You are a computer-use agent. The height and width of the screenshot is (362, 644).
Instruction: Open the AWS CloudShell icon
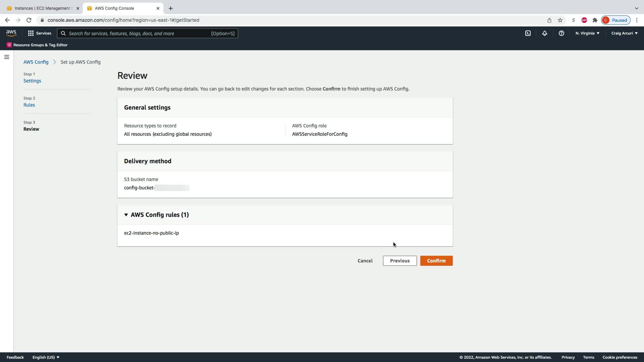(528, 33)
